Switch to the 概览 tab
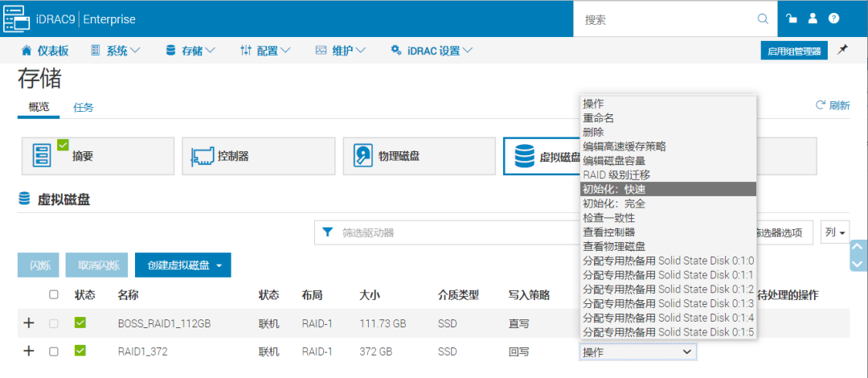Screen dimensions: 868x378 [39, 107]
